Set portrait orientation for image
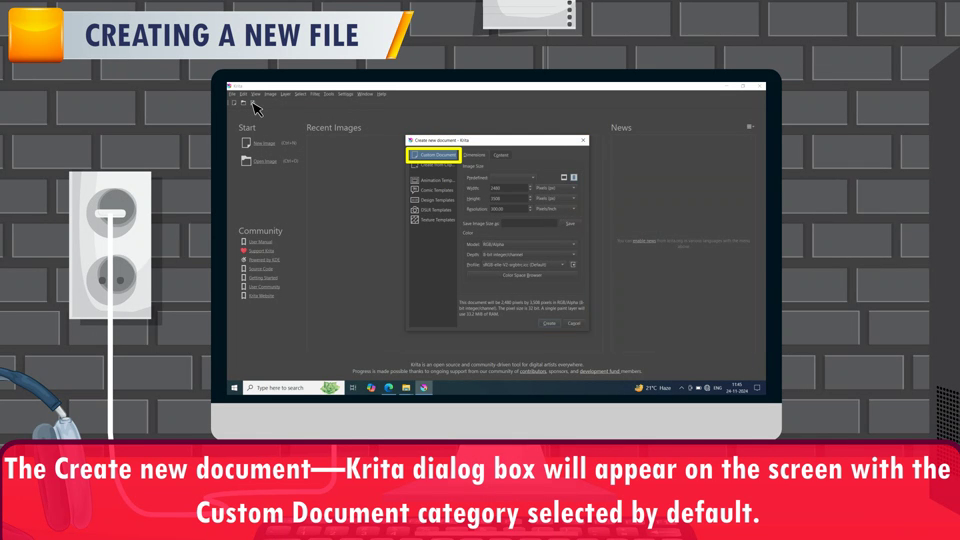The height and width of the screenshot is (540, 960). click(574, 177)
